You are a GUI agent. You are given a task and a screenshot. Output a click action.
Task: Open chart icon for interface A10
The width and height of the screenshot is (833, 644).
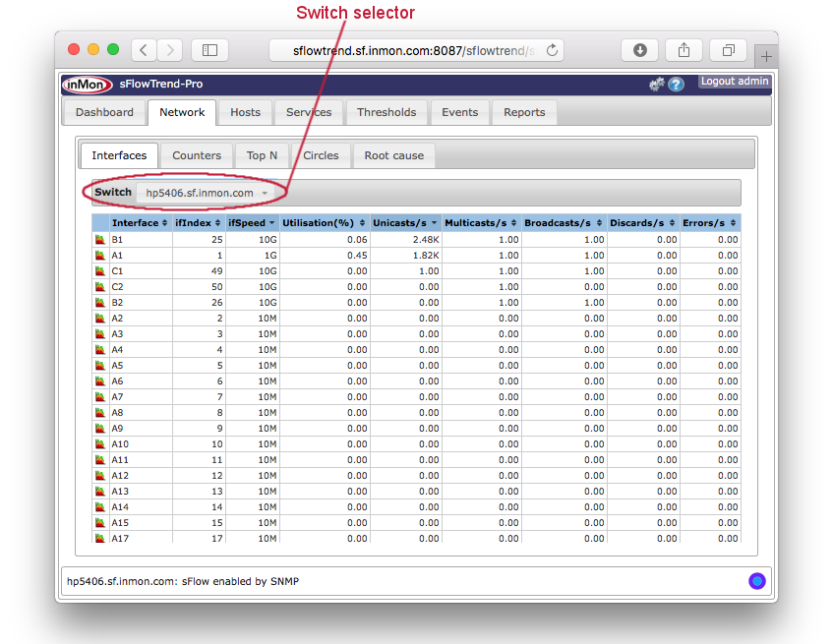click(100, 443)
